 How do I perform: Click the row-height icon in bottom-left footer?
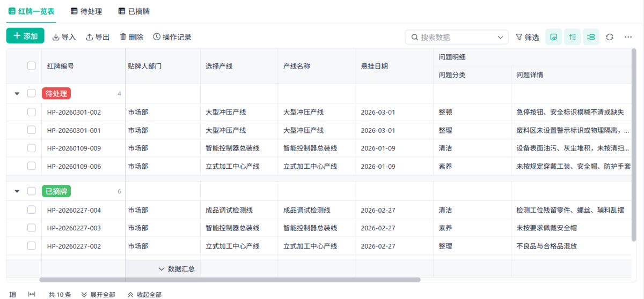(x=13, y=294)
